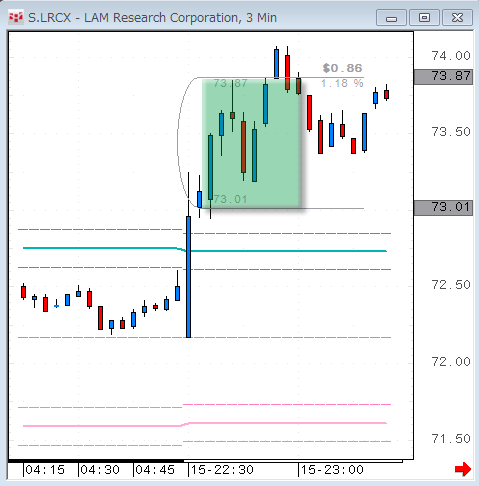Close the S.LRCX chart window

click(457, 18)
